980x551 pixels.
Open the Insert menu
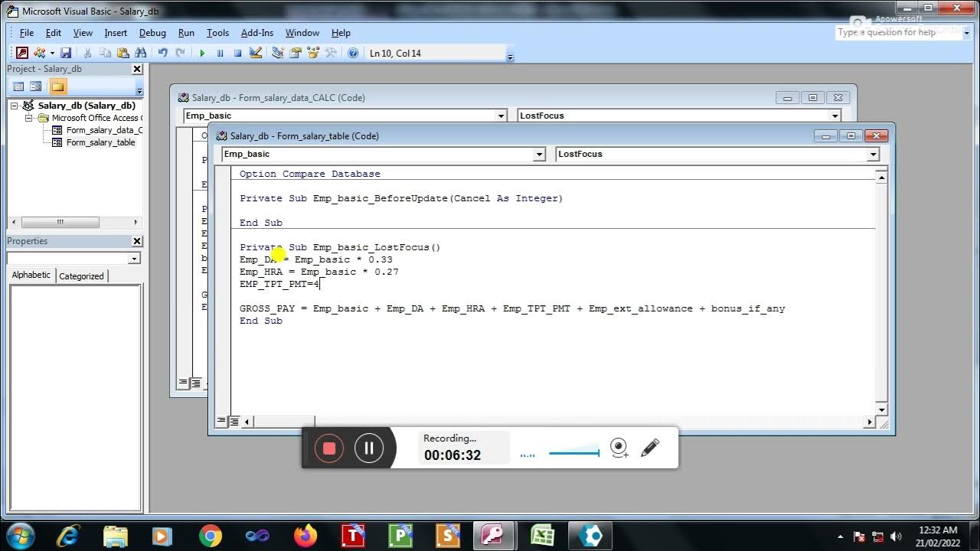[x=116, y=33]
